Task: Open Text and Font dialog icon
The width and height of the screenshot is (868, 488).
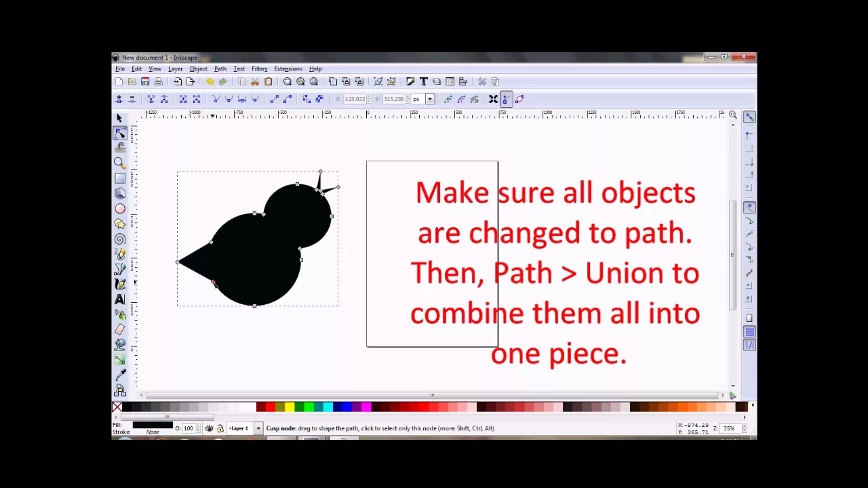Action: [423, 81]
